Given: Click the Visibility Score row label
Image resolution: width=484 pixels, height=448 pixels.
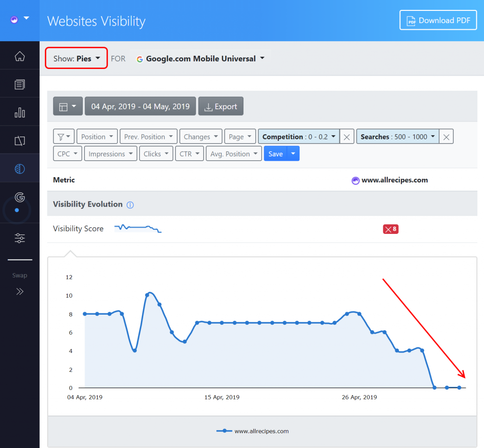Looking at the screenshot, I should (x=78, y=229).
